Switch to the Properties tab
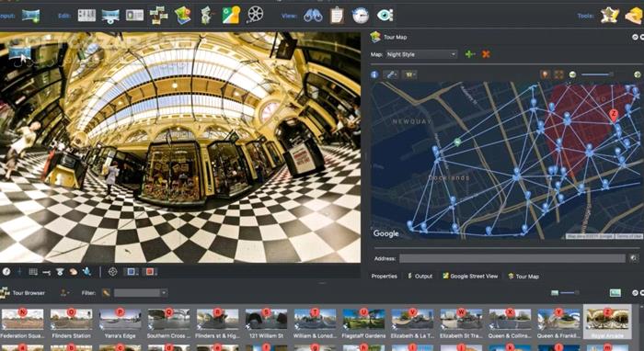Viewport: 644px width, 351px height. pyautogui.click(x=384, y=277)
